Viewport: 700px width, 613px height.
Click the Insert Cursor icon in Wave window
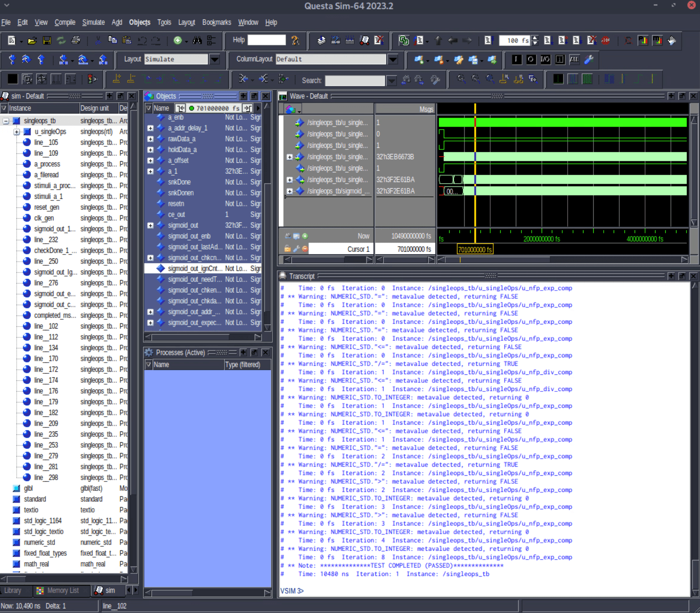point(305,236)
